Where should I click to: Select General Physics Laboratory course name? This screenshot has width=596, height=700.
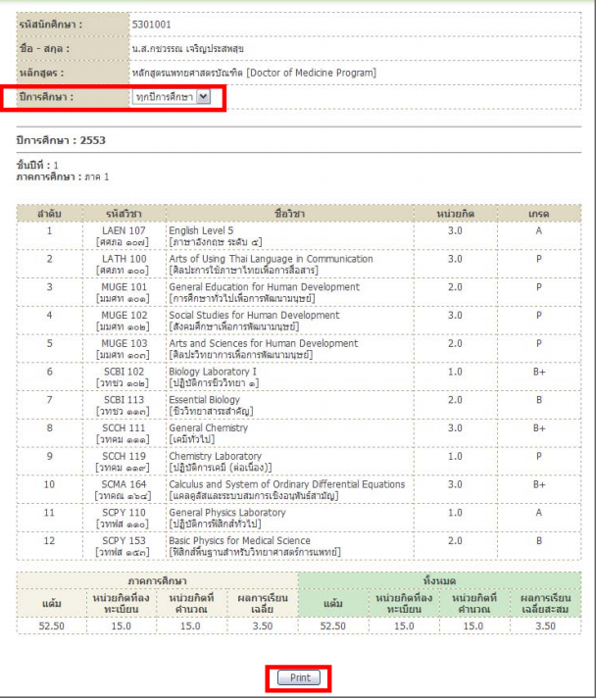227,512
